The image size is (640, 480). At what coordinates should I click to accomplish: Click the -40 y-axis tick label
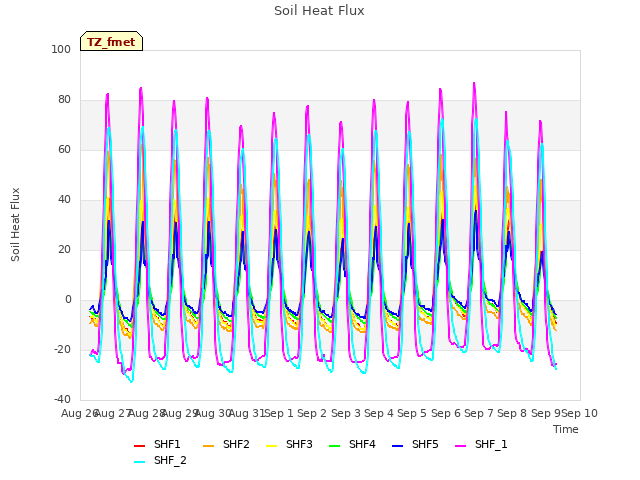pyautogui.click(x=62, y=399)
